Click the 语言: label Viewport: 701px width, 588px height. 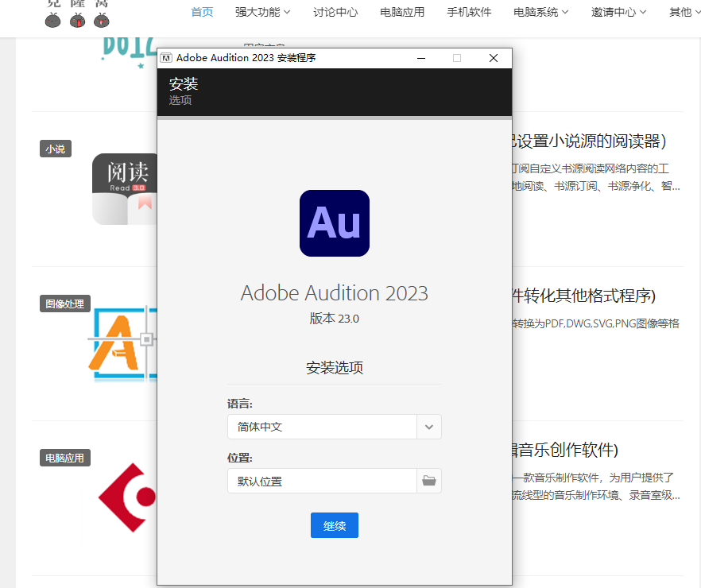[240, 404]
